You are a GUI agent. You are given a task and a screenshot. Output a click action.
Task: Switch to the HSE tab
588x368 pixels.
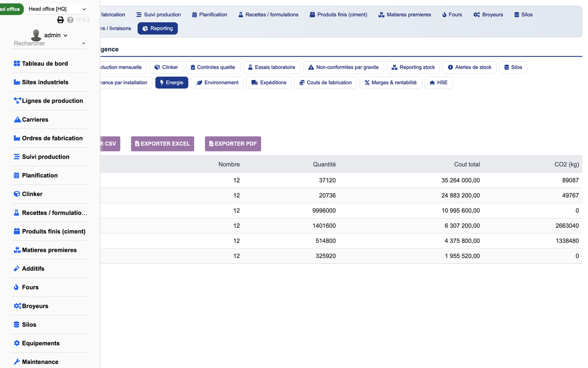pyautogui.click(x=439, y=82)
